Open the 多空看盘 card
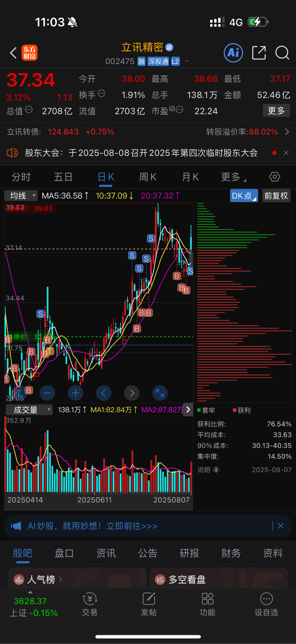The image size is (296, 644). coord(219,578)
